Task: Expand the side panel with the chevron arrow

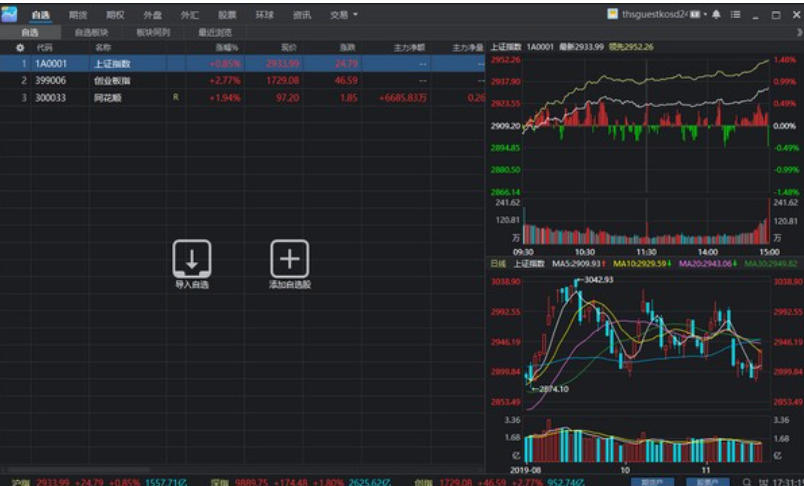Action: (799, 32)
